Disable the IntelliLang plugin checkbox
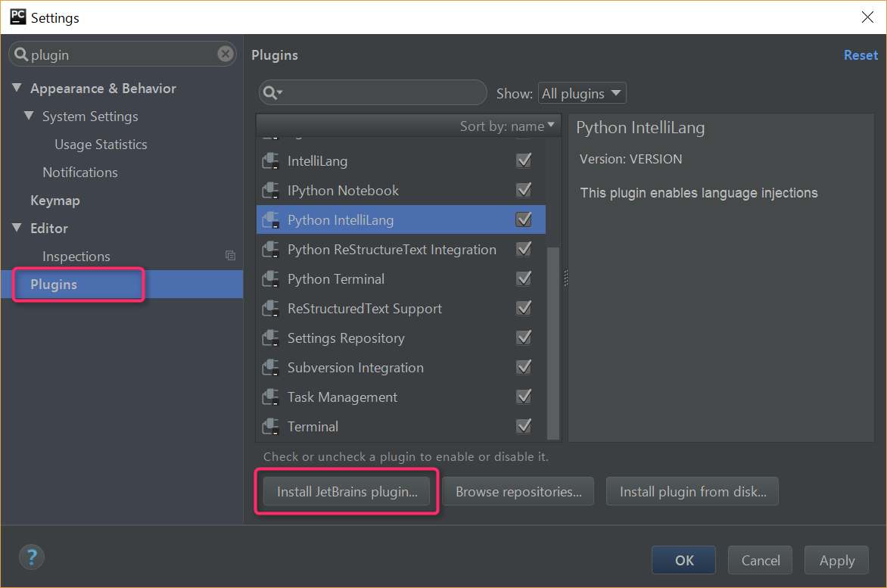 pos(524,160)
